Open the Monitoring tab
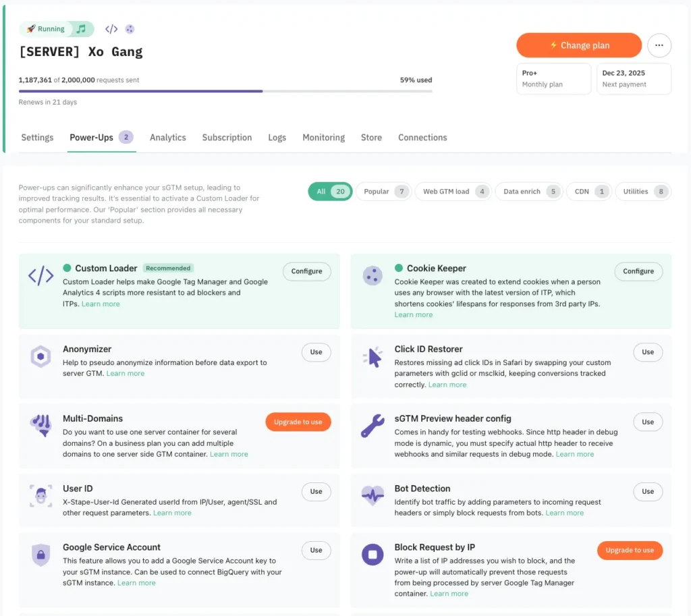Screen dimensions: 691x616 point(323,138)
